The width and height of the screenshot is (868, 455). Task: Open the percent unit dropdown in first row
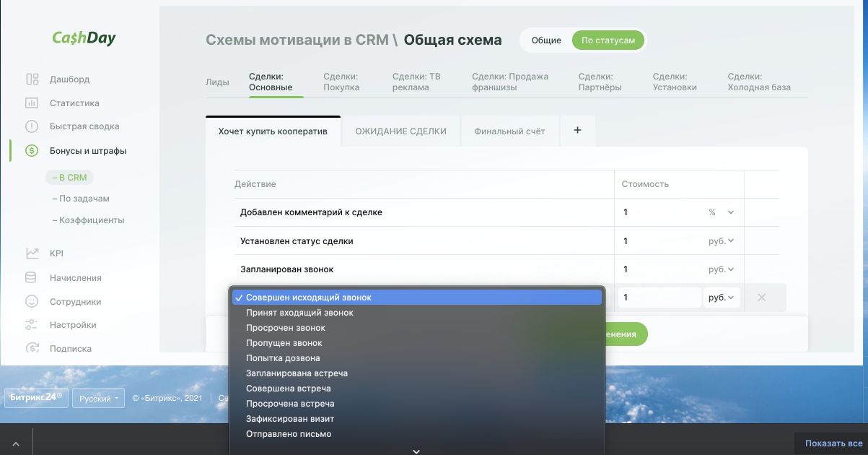click(x=721, y=212)
